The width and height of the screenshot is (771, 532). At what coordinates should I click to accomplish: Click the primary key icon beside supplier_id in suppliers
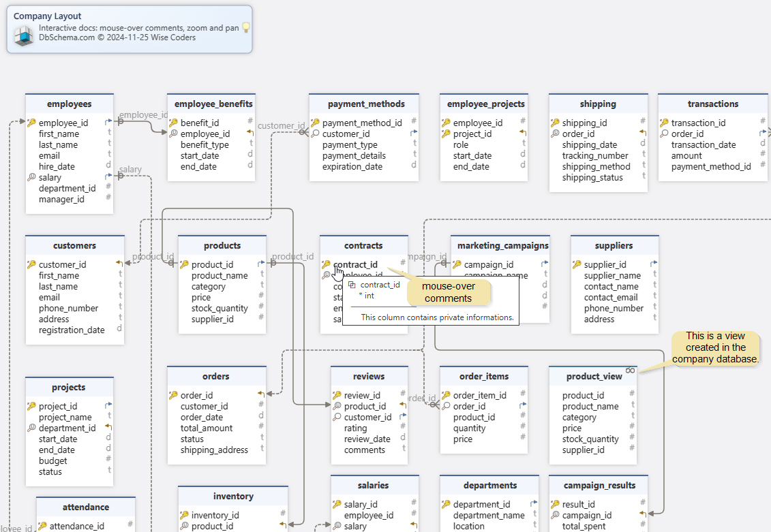577,265
